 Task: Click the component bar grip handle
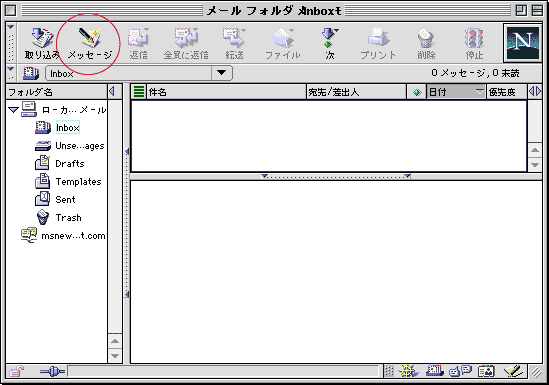389,371
